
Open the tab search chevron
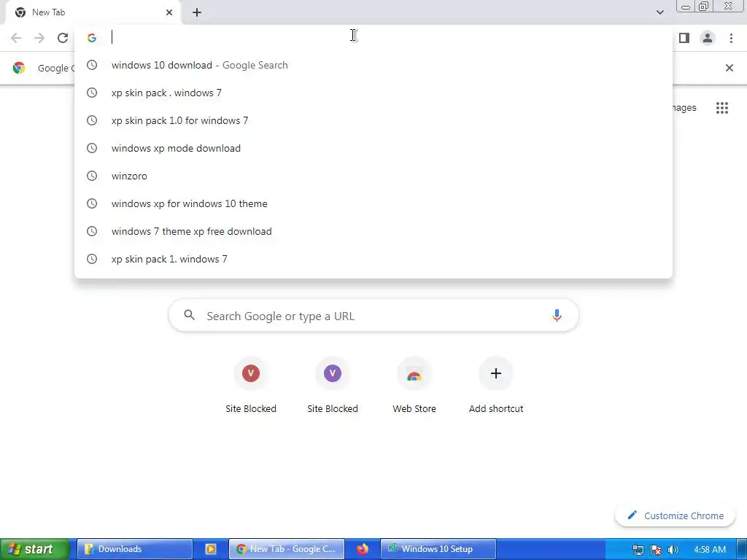659,12
